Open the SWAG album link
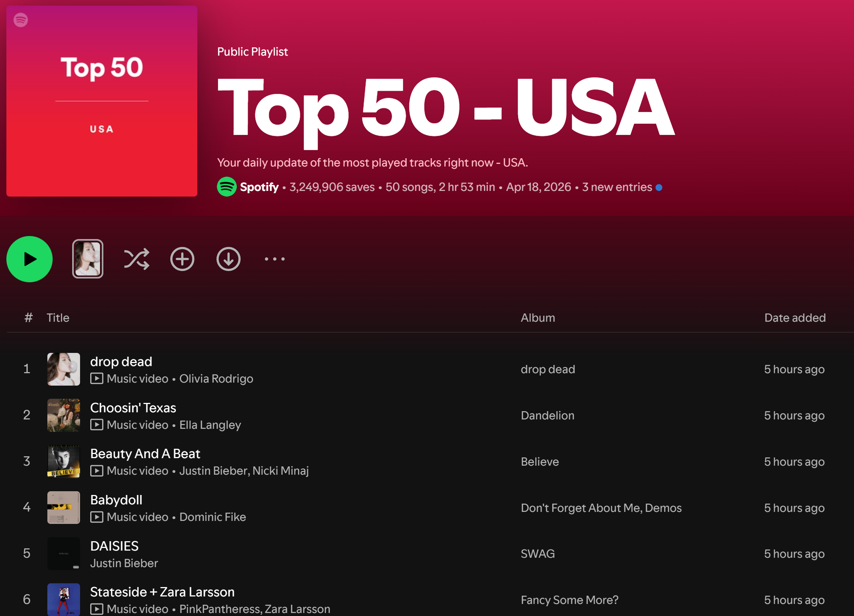 (538, 554)
